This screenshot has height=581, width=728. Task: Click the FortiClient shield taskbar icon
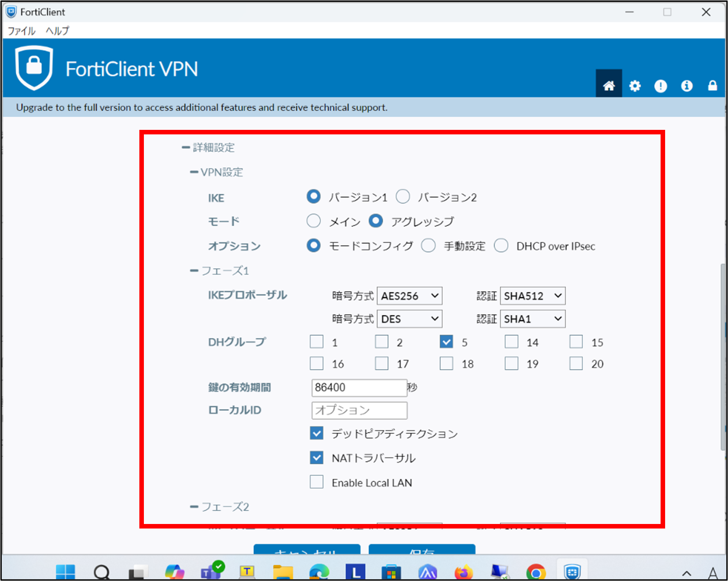click(572, 572)
